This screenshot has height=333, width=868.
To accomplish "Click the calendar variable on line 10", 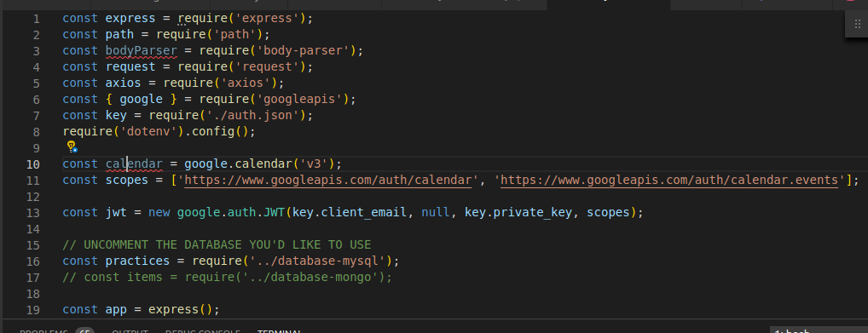I will 134,164.
